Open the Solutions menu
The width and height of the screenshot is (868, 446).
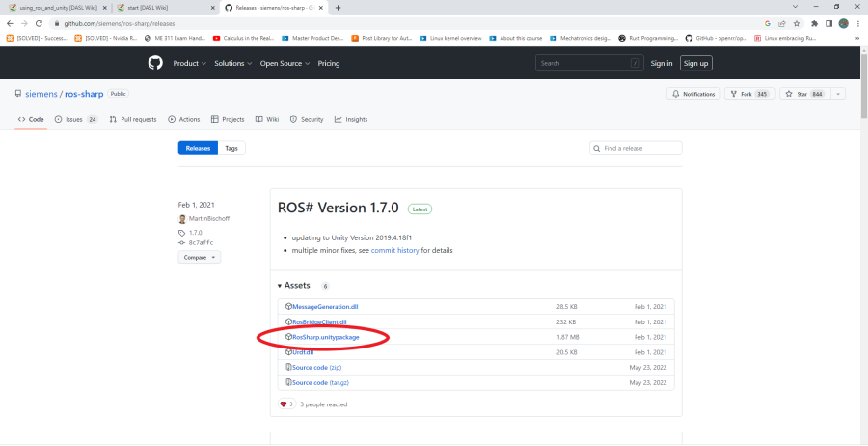233,63
